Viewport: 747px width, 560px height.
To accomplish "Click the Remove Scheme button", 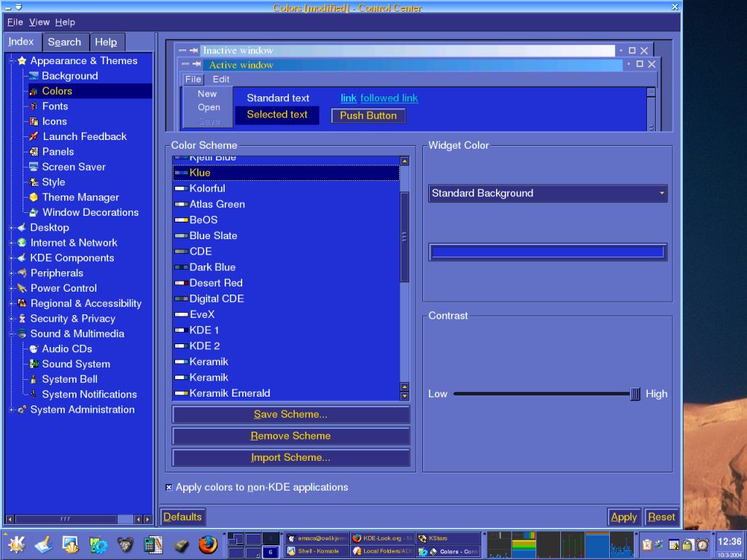I will (290, 436).
